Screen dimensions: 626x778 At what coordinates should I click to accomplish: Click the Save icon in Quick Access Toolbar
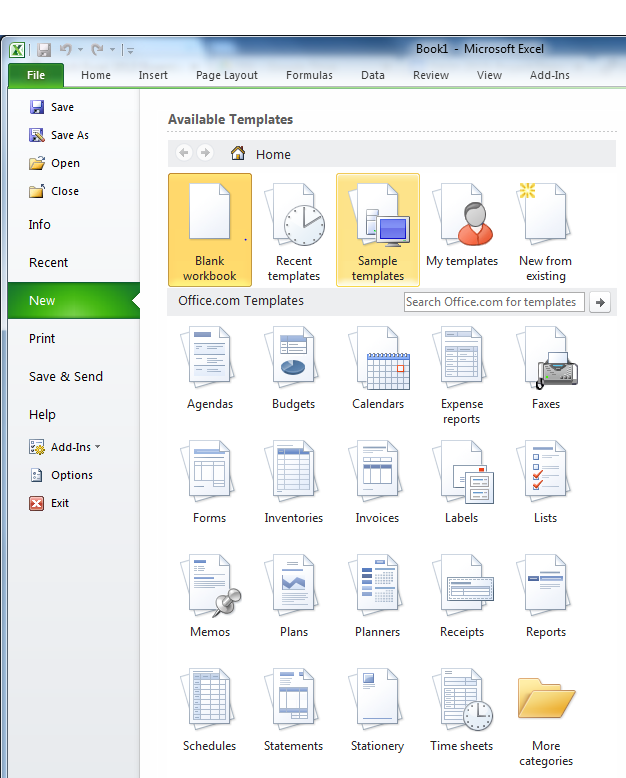[x=44, y=50]
